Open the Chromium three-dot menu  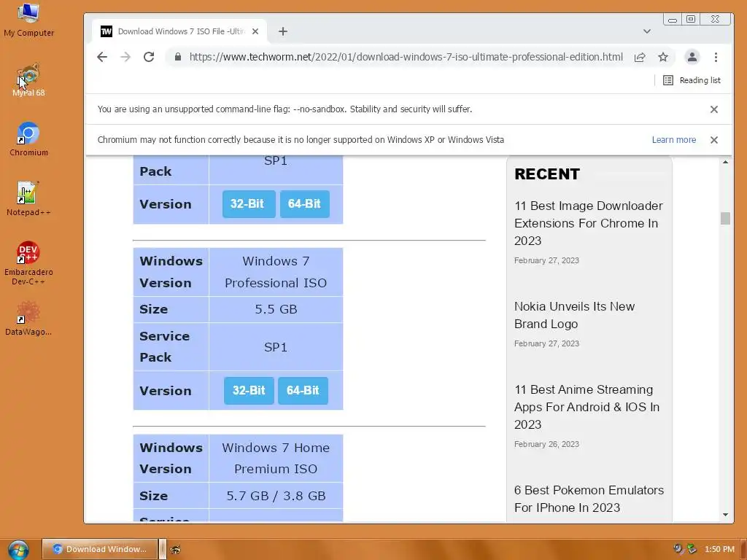point(716,57)
